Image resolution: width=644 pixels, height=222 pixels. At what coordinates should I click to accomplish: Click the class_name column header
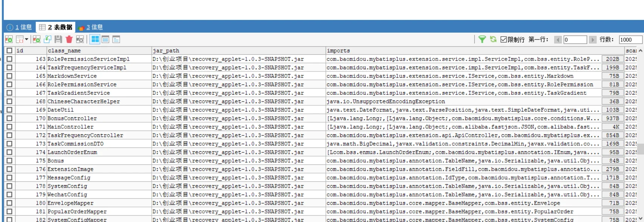[x=99, y=50]
